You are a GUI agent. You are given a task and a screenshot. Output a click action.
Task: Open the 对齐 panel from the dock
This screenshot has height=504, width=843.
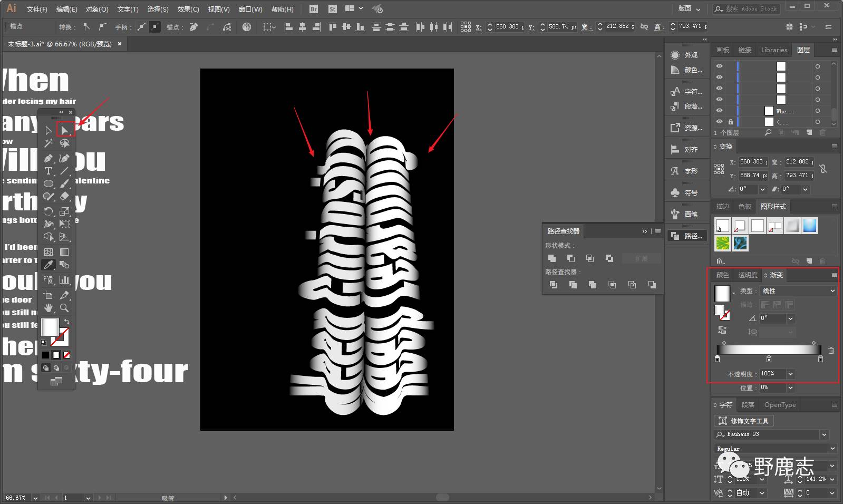tap(685, 150)
